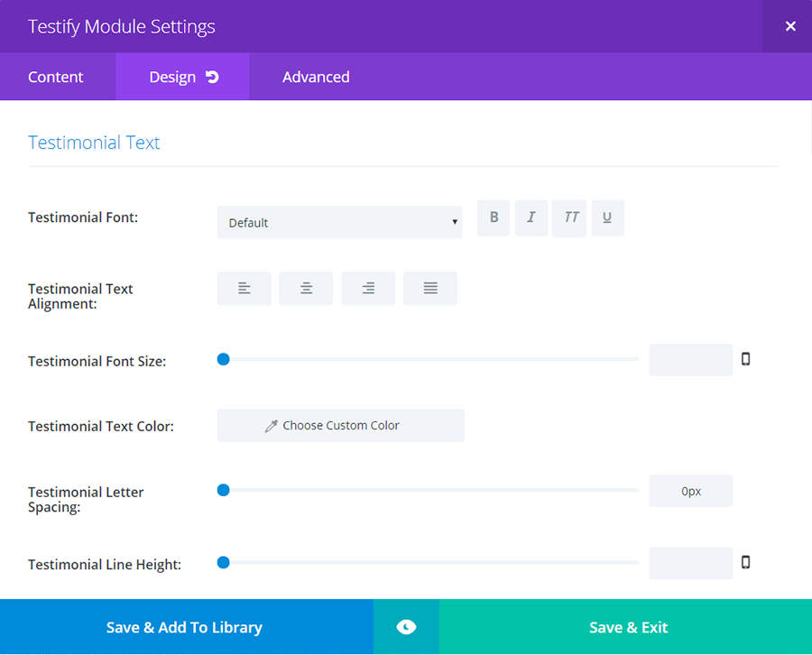Click the Testimonial Letter Spacing slider handle
The width and height of the screenshot is (812, 655).
223,490
